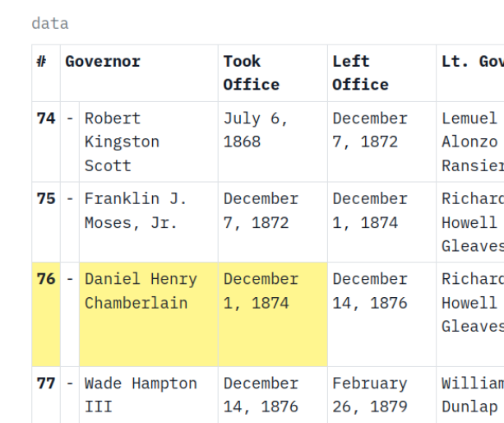This screenshot has height=423, width=504.
Task: Select the highlighted Daniel Henry Chamberlain cell
Action: click(x=141, y=291)
